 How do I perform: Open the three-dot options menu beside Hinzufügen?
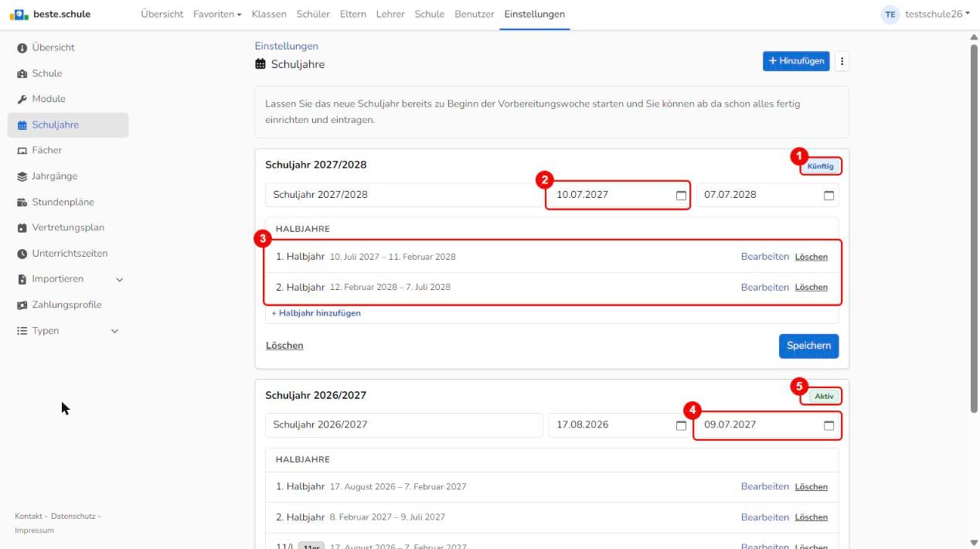point(842,61)
